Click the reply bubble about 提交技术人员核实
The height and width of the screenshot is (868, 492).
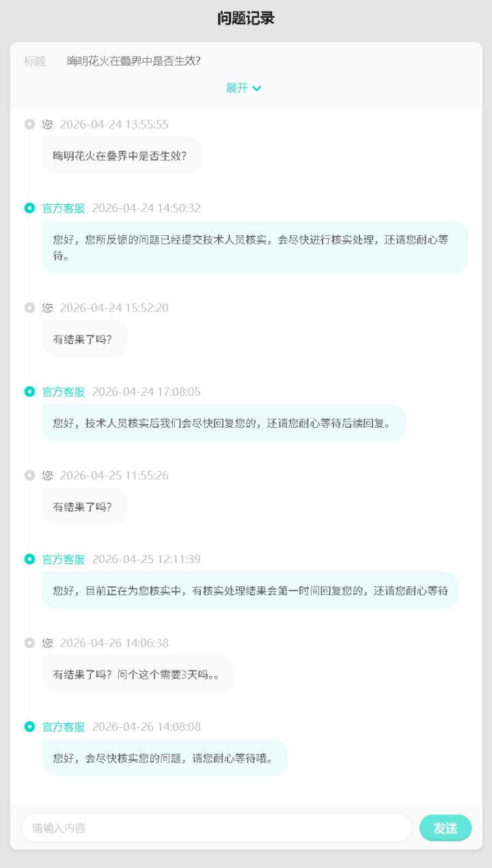[255, 247]
